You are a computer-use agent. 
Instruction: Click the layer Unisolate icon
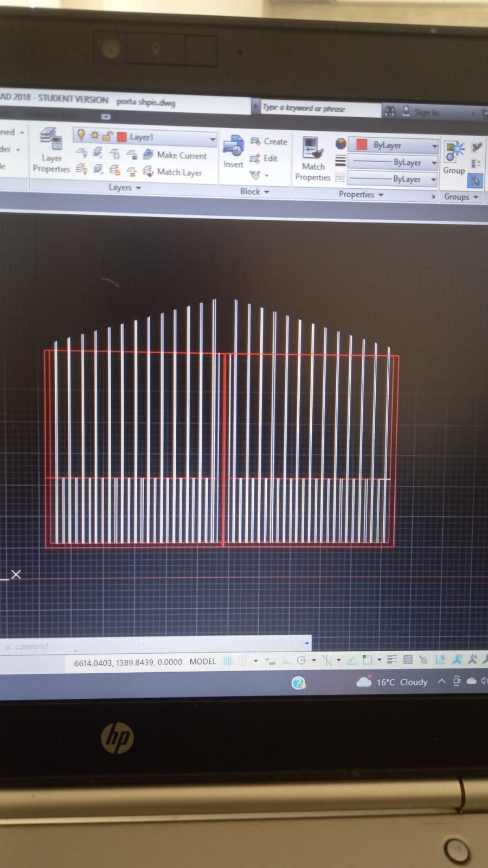click(x=98, y=169)
